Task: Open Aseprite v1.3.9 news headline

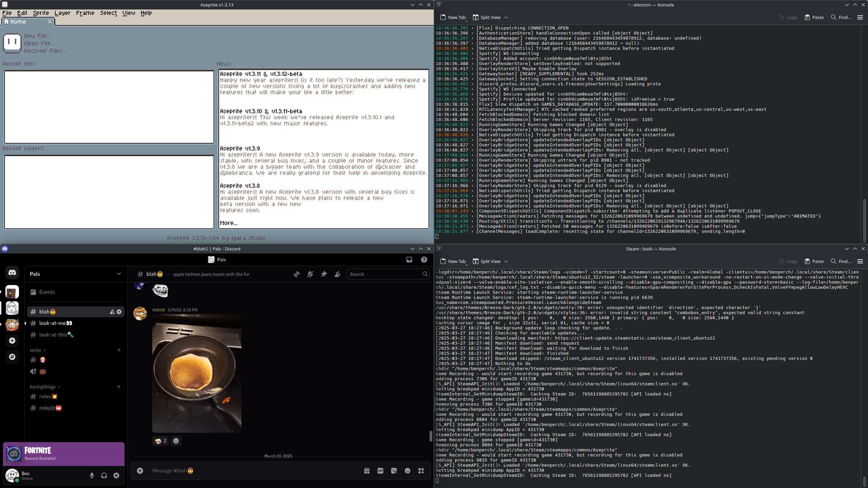Action: [240, 149]
